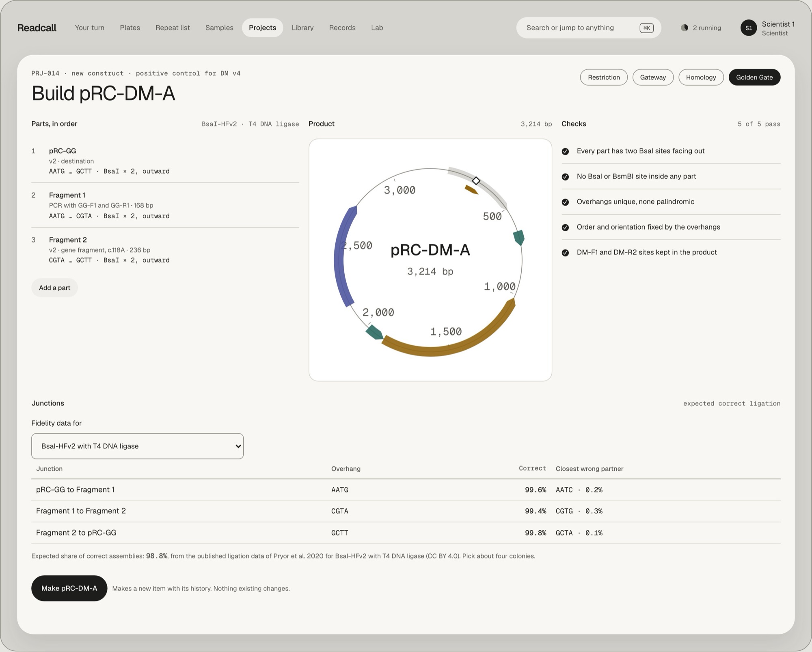The height and width of the screenshot is (652, 812).
Task: Open the S1 user avatar
Action: click(749, 28)
